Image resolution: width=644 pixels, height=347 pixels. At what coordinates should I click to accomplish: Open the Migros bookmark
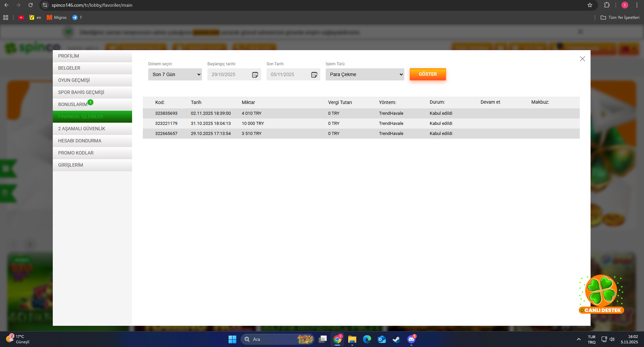56,18
